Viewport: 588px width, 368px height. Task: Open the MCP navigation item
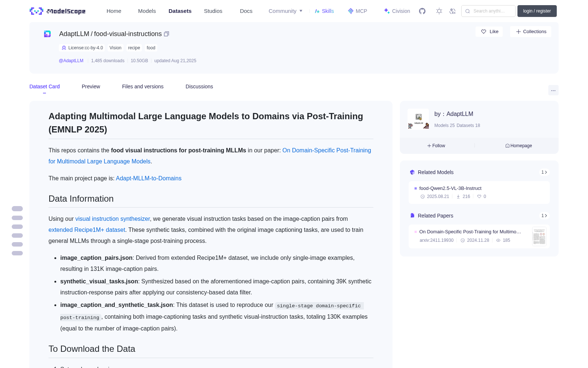point(357,11)
